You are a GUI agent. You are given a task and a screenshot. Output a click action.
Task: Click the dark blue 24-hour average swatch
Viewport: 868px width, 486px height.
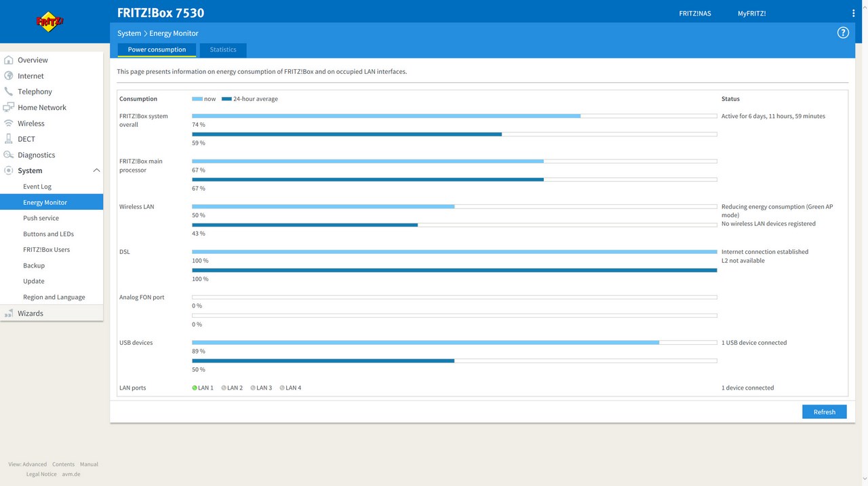226,99
